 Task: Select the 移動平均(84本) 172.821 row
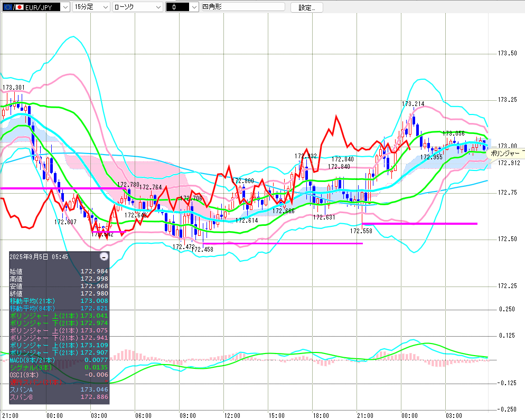coord(59,308)
